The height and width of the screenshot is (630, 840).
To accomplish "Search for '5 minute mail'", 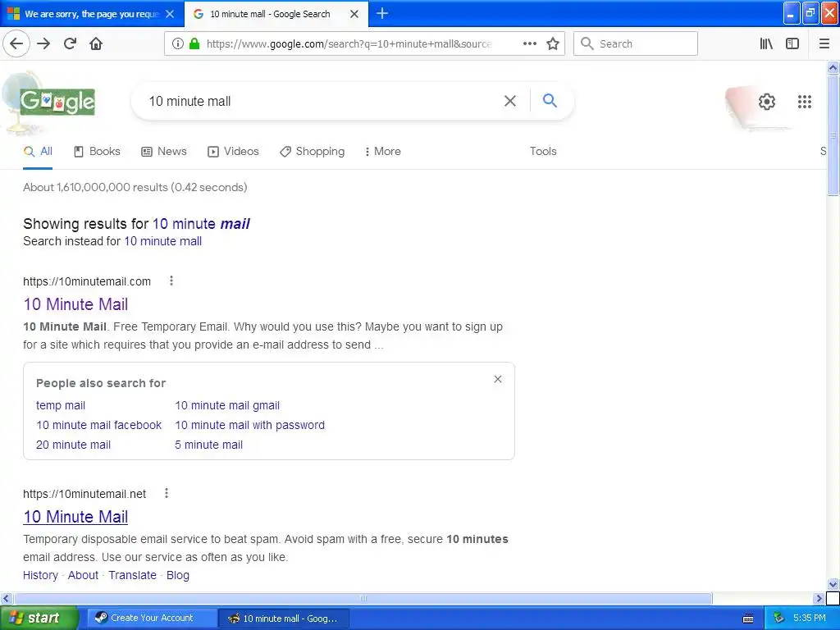I will (208, 445).
